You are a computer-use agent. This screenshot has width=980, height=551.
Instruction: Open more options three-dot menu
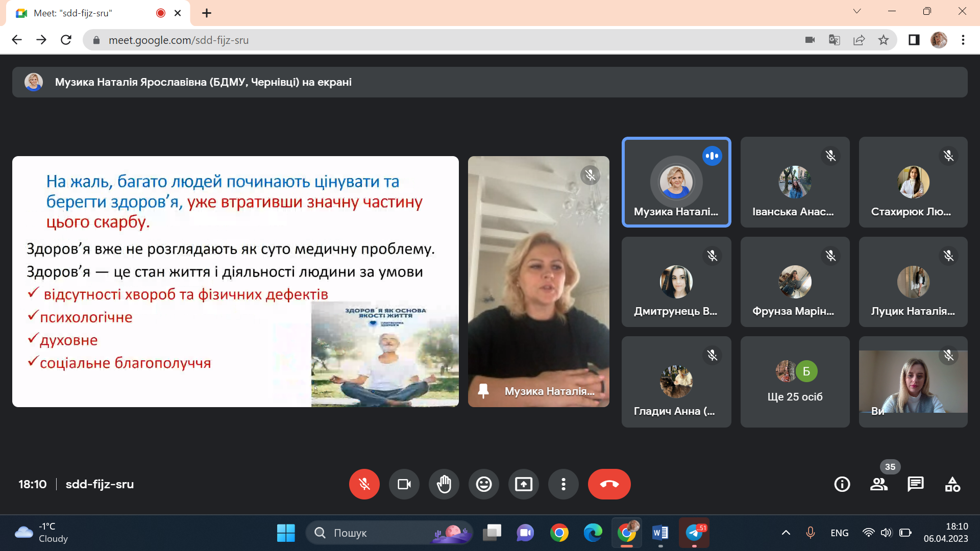tap(563, 484)
